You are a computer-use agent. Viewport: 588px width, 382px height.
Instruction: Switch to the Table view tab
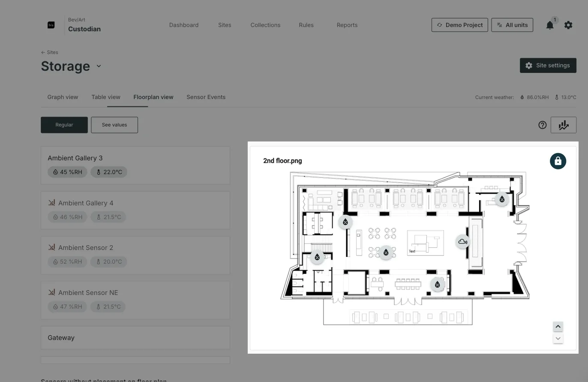[106, 97]
